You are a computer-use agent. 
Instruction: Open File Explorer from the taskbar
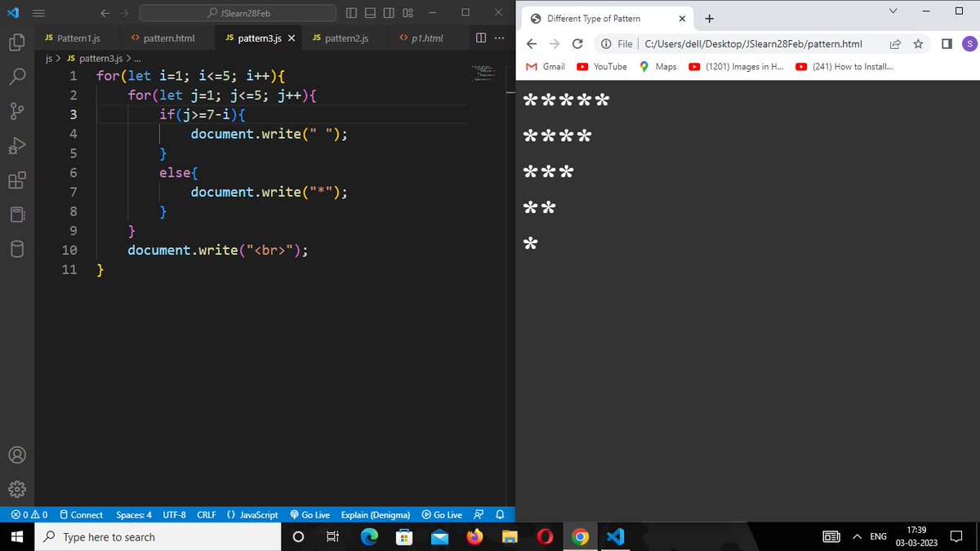(x=510, y=537)
